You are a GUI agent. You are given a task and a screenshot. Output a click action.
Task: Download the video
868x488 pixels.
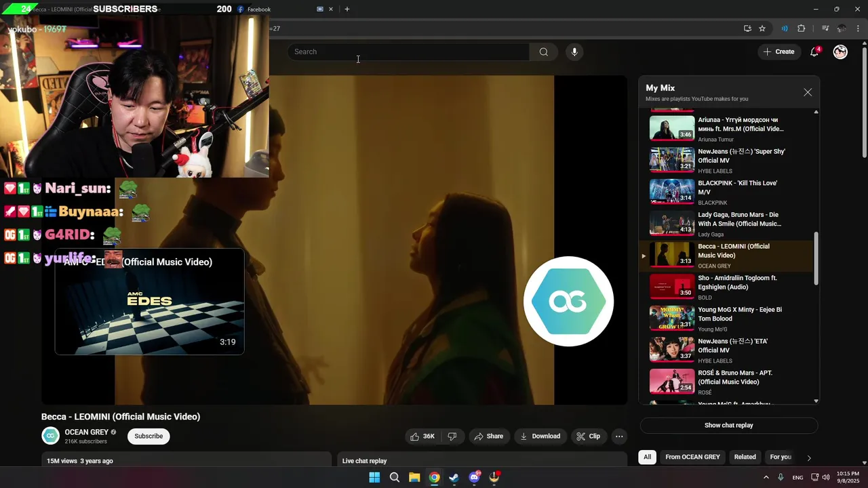click(x=540, y=436)
